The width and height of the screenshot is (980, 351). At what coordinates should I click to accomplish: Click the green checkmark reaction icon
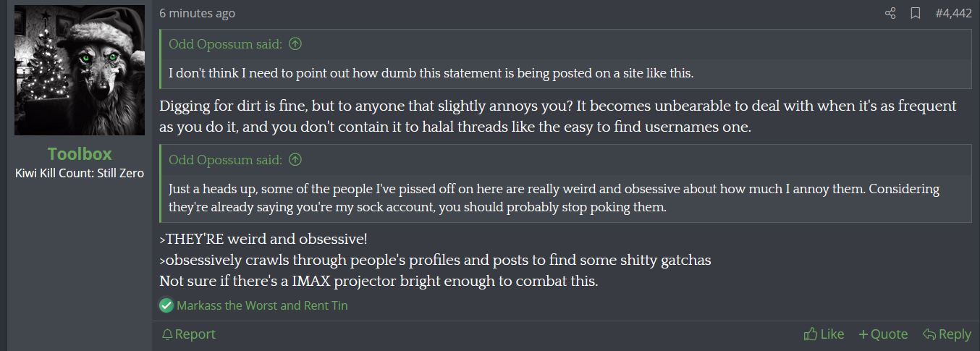click(x=166, y=305)
